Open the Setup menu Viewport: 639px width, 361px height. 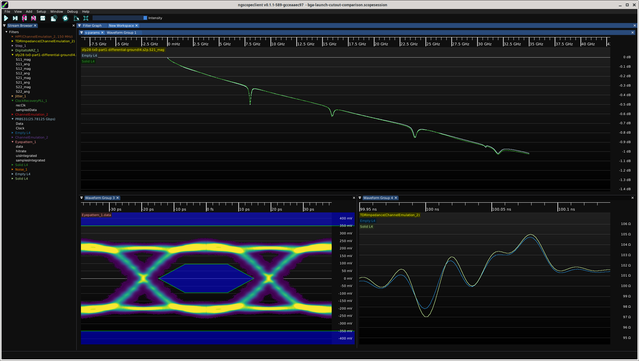(x=41, y=12)
